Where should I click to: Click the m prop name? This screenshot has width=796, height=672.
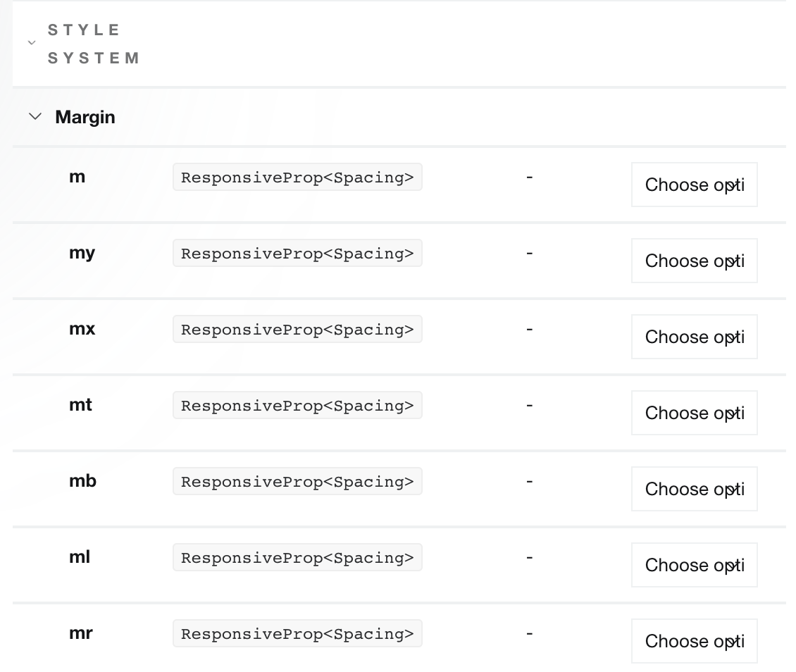pos(77,177)
